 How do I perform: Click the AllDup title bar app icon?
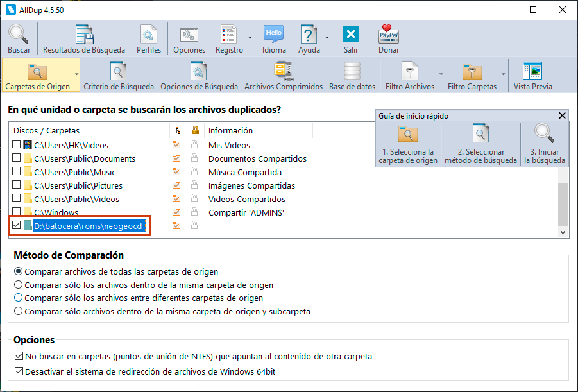(11, 10)
